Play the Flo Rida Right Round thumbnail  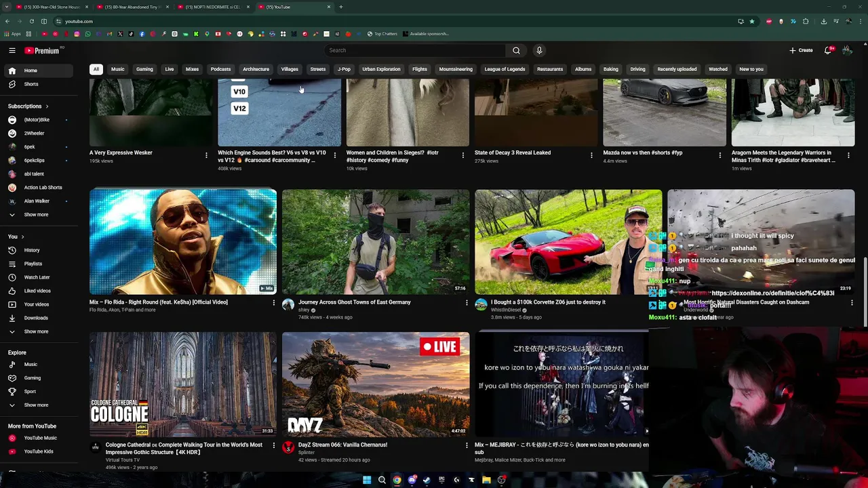click(x=183, y=242)
